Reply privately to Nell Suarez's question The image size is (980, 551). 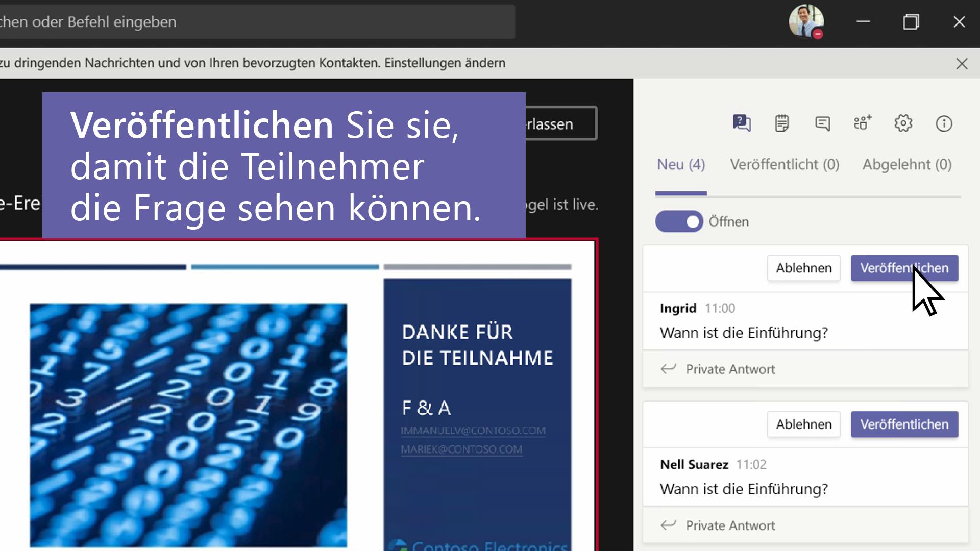pos(805,525)
